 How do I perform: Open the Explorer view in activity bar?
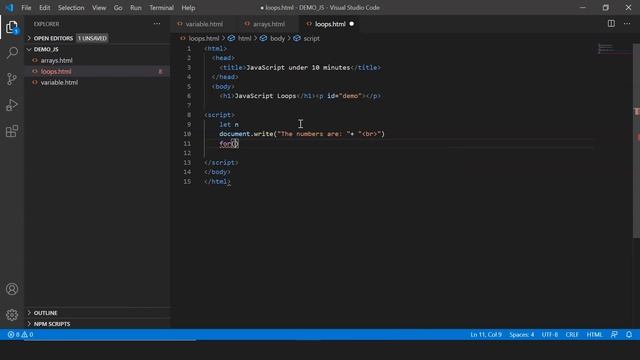click(12, 27)
